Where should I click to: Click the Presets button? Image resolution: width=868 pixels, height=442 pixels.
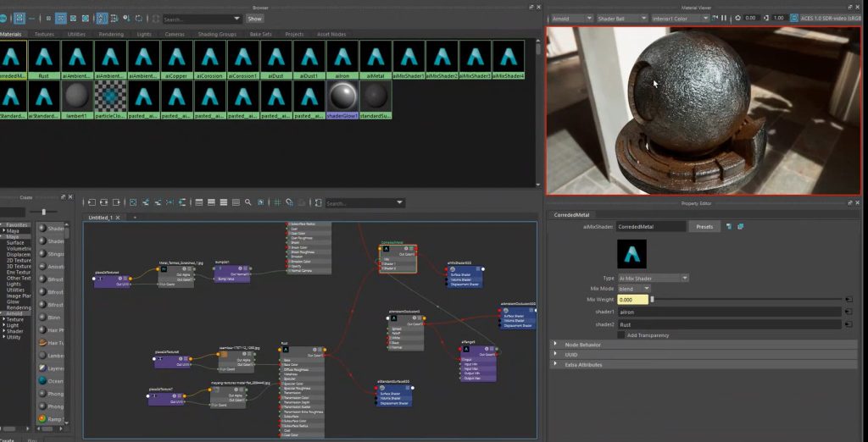[704, 226]
